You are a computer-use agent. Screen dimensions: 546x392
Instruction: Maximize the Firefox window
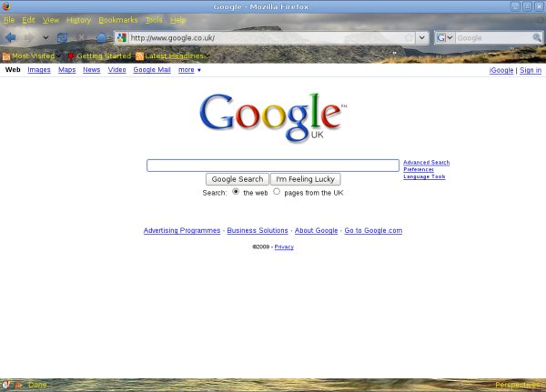click(527, 6)
